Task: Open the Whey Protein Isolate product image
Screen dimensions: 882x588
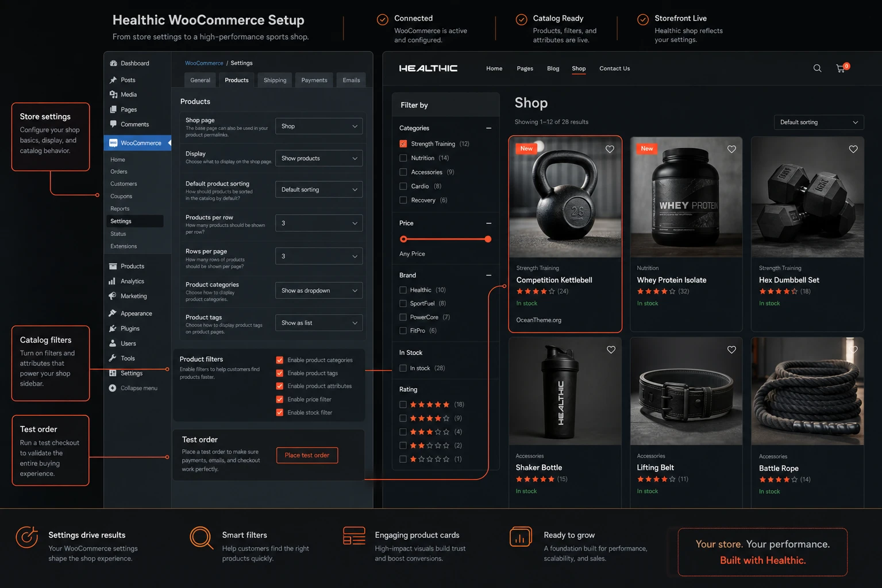Action: click(x=686, y=197)
